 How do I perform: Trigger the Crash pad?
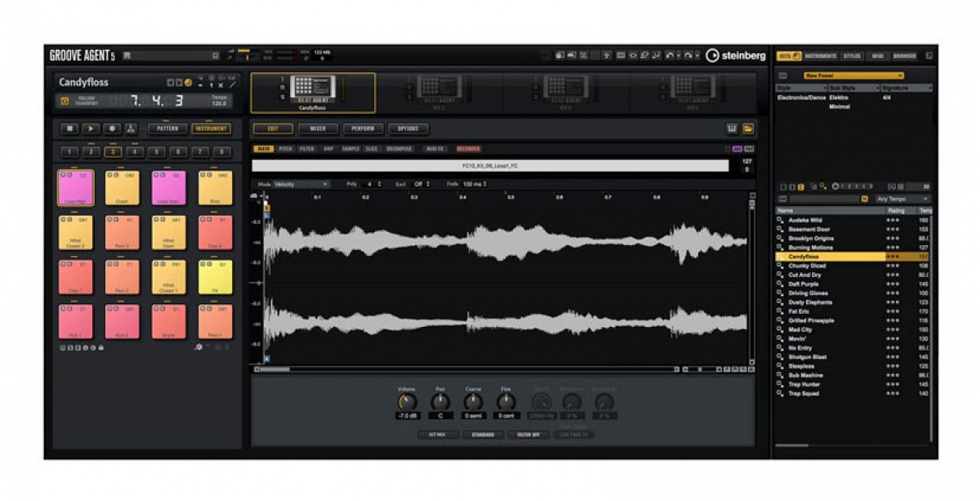coord(122,188)
